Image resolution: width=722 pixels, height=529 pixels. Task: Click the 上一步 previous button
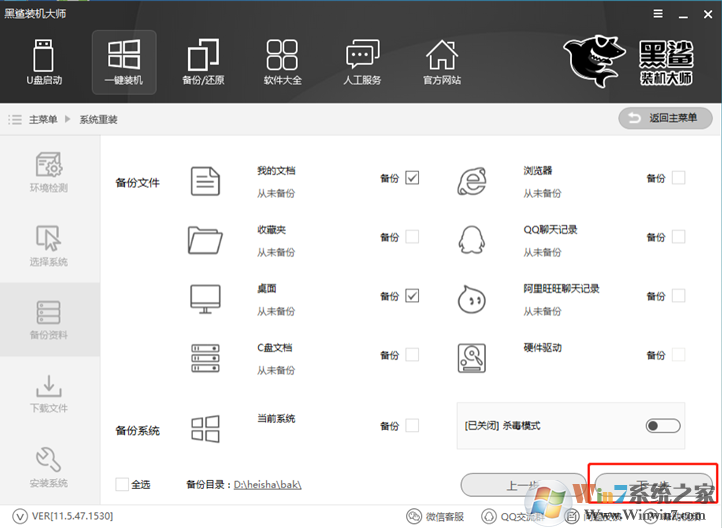522,485
